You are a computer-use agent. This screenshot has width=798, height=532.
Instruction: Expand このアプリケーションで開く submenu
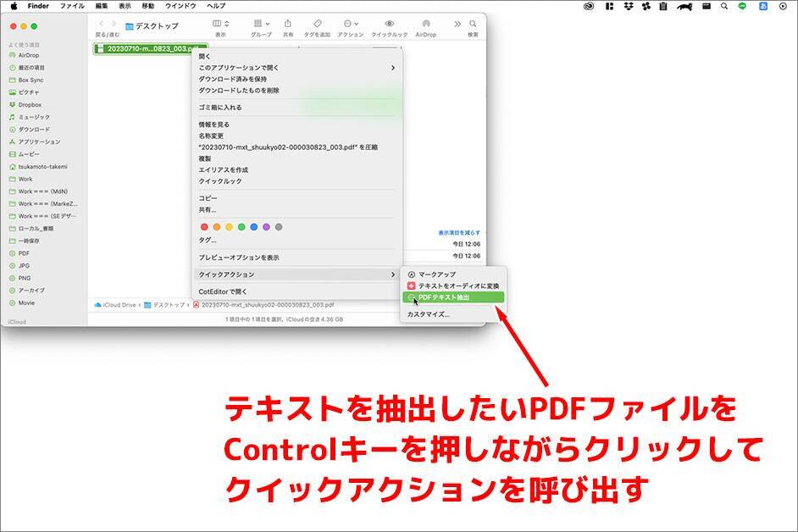click(x=296, y=68)
